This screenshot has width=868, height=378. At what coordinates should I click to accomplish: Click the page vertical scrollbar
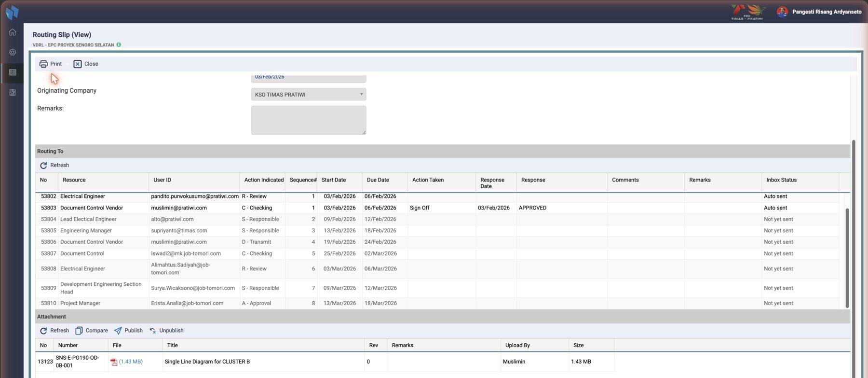click(x=854, y=259)
